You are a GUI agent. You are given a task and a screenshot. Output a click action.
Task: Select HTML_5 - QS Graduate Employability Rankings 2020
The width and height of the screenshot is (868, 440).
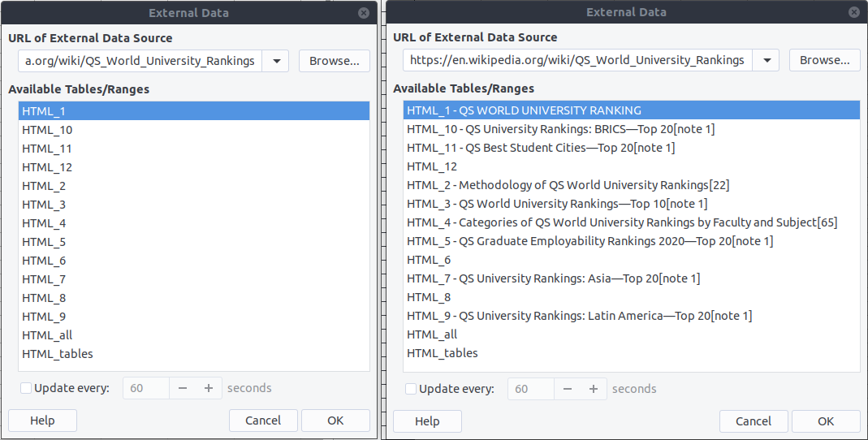pos(632,241)
